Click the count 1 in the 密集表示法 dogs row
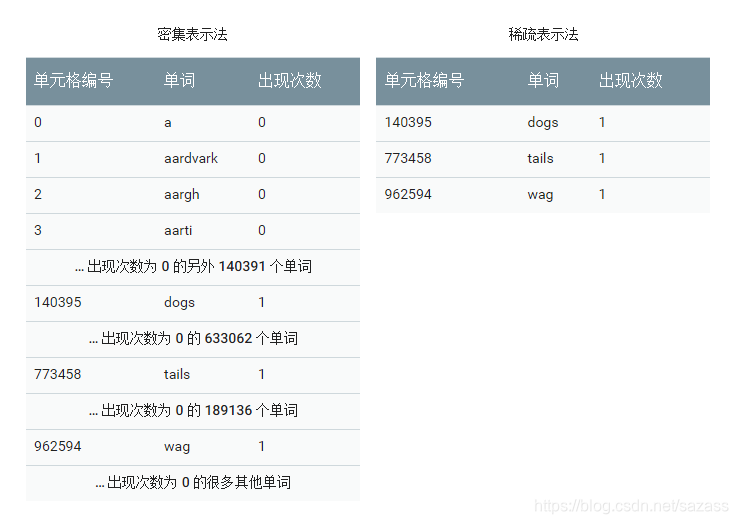Screen dimensions: 738x524 (x=261, y=302)
